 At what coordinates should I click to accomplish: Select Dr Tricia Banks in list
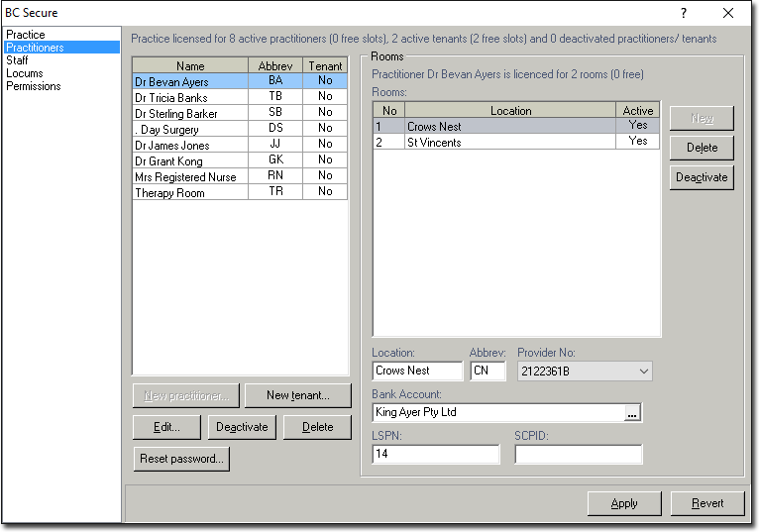tap(171, 98)
